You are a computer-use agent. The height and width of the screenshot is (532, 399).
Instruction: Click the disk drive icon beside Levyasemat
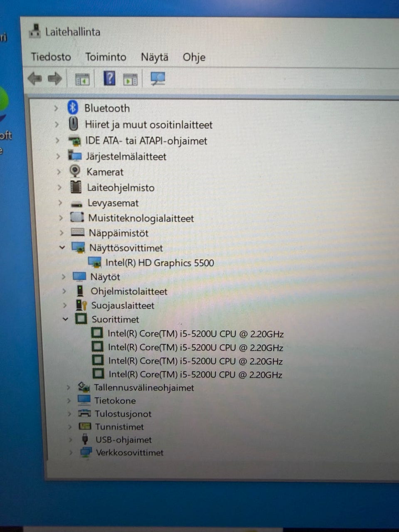click(x=76, y=204)
